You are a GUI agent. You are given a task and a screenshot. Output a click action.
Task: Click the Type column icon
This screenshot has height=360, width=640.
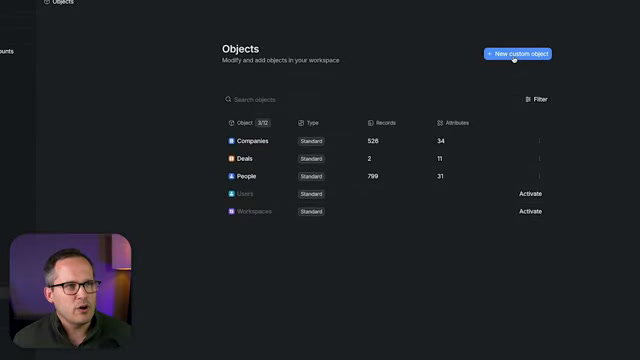point(301,123)
